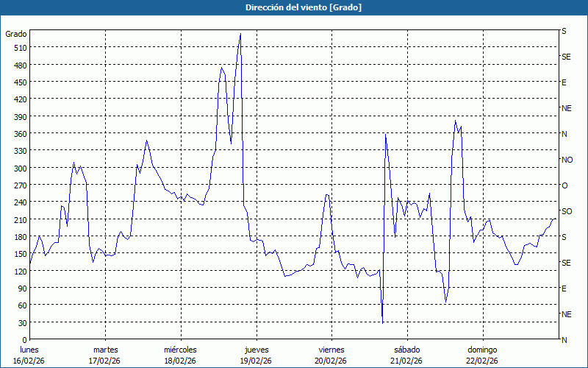
Task: Click the "NO" compass label on right axis
Action: [567, 160]
